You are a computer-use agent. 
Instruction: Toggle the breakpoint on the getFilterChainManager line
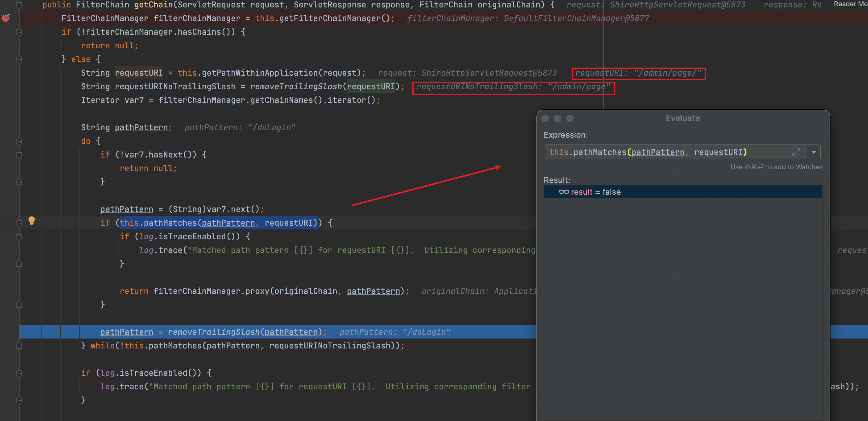[6, 18]
